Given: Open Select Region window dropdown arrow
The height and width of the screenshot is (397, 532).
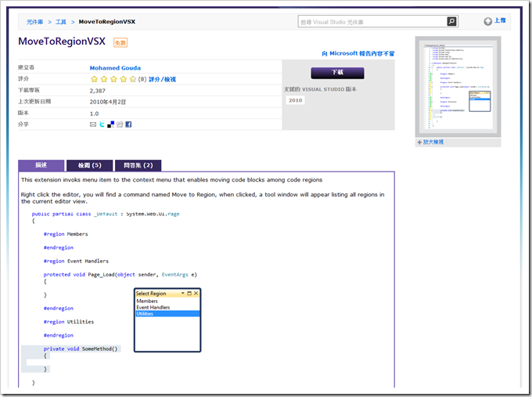Looking at the screenshot, I should [182, 293].
